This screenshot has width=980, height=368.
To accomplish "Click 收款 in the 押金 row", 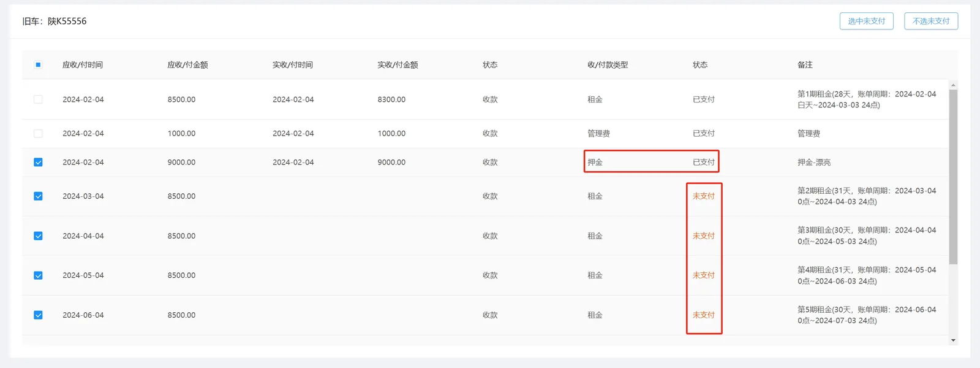I will click(490, 163).
